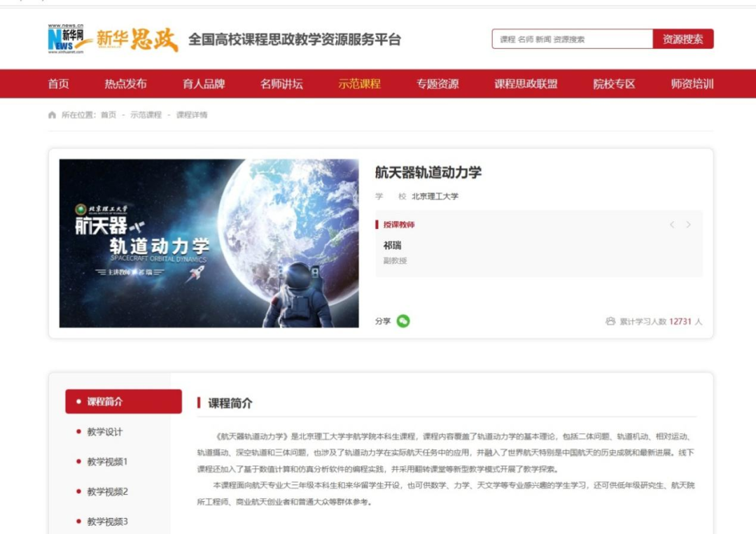This screenshot has height=534, width=756.
Task: Open the 名师讲坛 navigation item
Action: 281,84
